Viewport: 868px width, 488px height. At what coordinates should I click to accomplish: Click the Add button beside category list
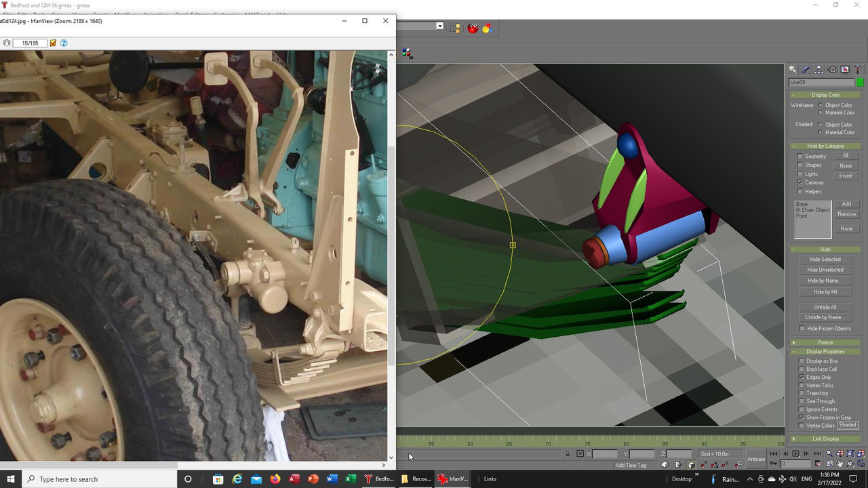click(x=846, y=204)
